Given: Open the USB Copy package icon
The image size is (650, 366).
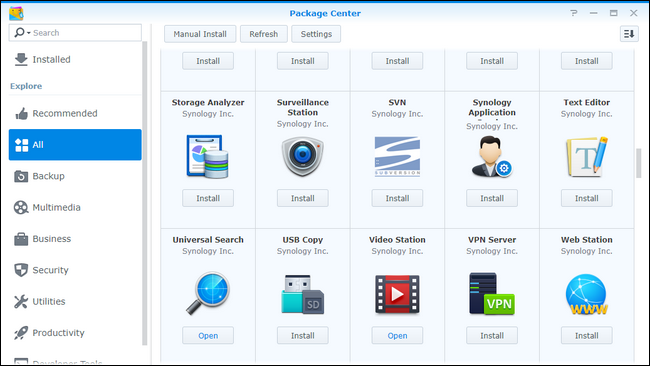Looking at the screenshot, I should click(303, 294).
